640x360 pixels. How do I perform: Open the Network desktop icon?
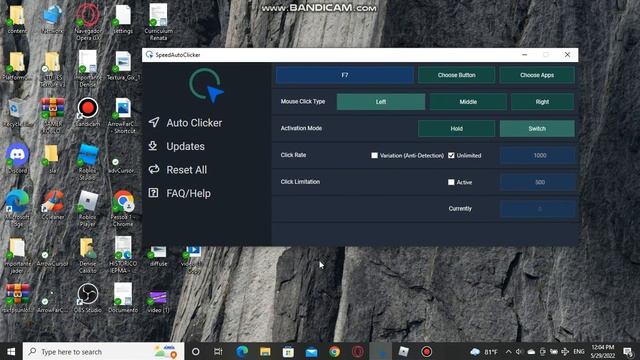coord(53,18)
